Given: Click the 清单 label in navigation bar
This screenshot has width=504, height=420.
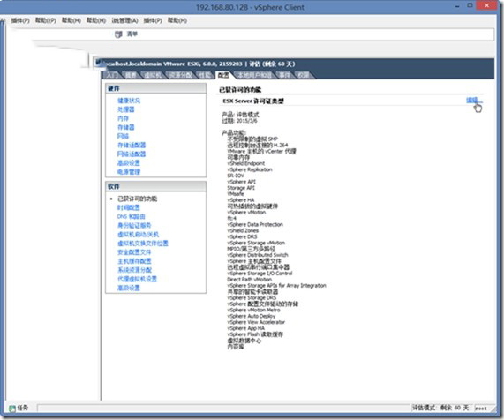Looking at the screenshot, I should coord(132,34).
